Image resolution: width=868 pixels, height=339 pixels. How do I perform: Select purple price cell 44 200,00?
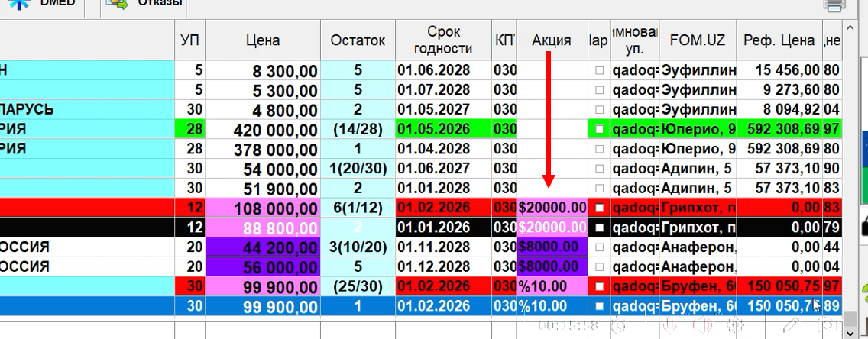pos(263,247)
